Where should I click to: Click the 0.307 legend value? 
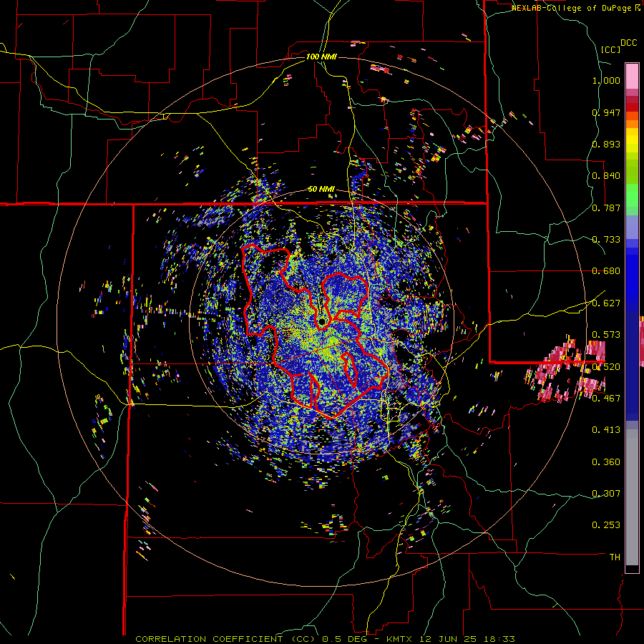click(606, 493)
